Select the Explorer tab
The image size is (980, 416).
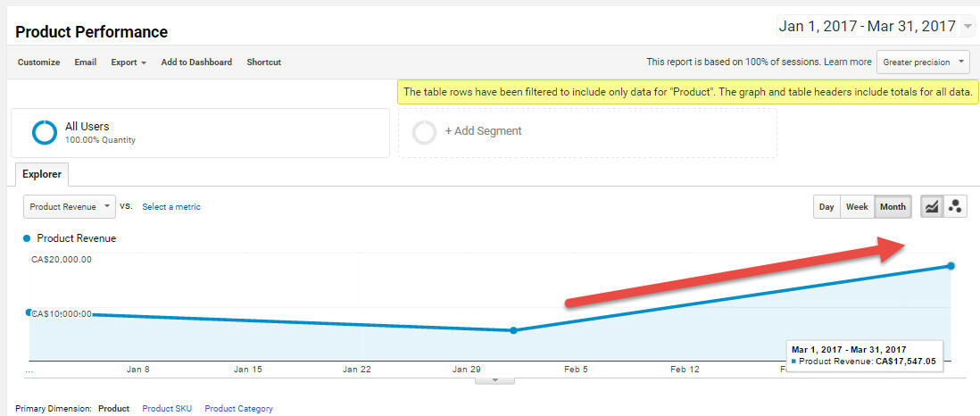42,174
